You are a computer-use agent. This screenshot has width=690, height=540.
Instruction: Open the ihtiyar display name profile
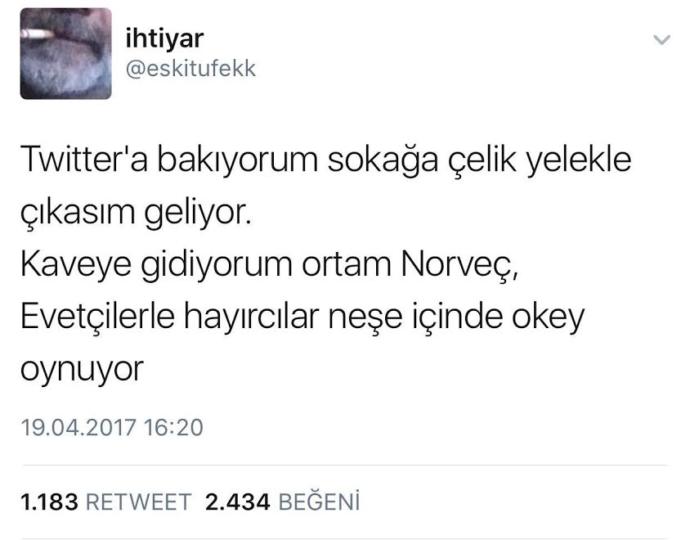pyautogui.click(x=164, y=38)
